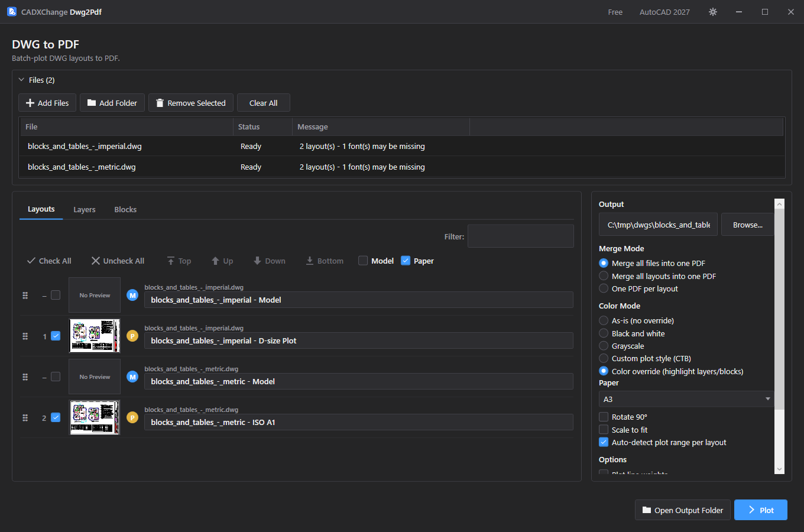
Task: Click the Status column header
Action: [x=262, y=126]
